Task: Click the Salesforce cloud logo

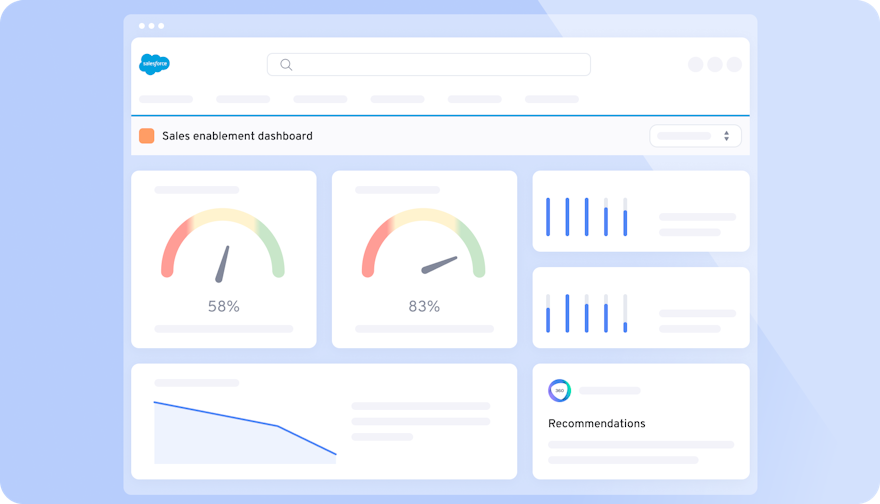Action: click(154, 64)
